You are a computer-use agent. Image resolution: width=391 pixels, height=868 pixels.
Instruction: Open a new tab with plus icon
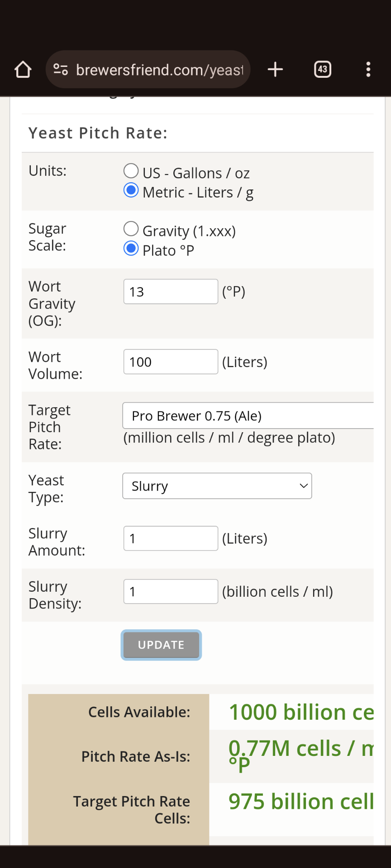pos(275,70)
